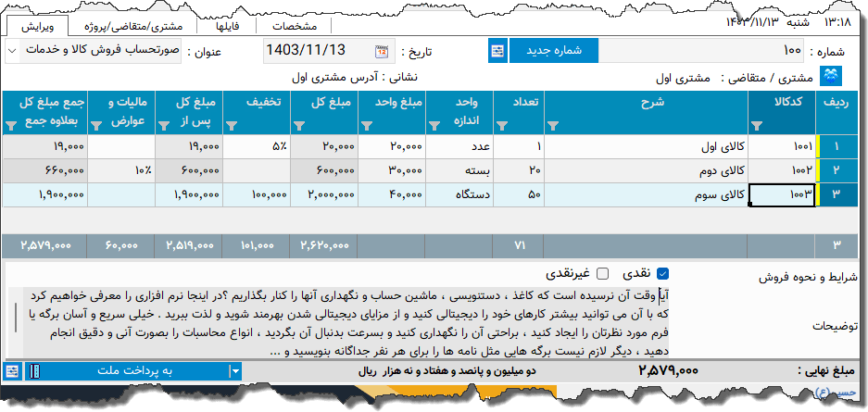
Task: Click the customer selection people icon
Action: pos(830,76)
